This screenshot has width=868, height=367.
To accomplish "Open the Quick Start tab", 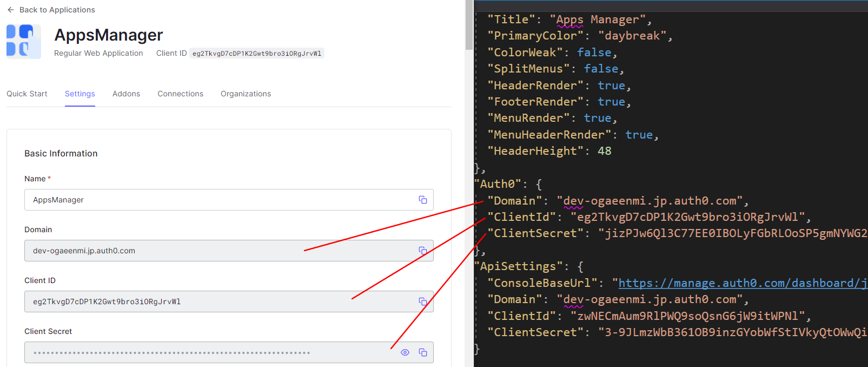I will pos(27,94).
